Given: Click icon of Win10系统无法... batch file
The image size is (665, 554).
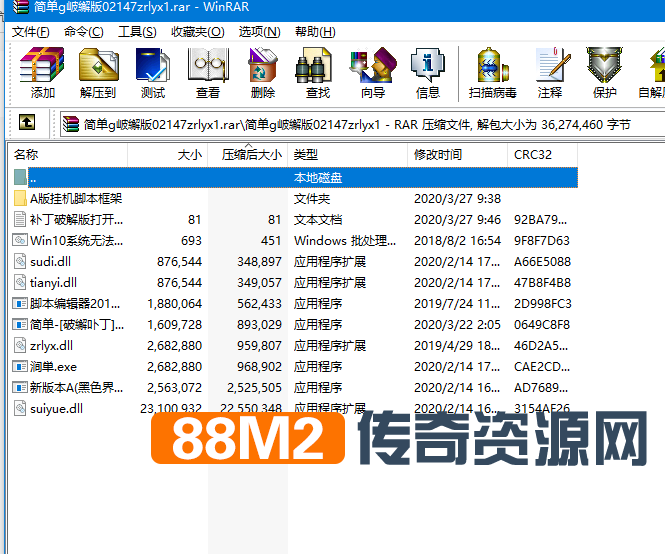Looking at the screenshot, I should click(x=20, y=240).
